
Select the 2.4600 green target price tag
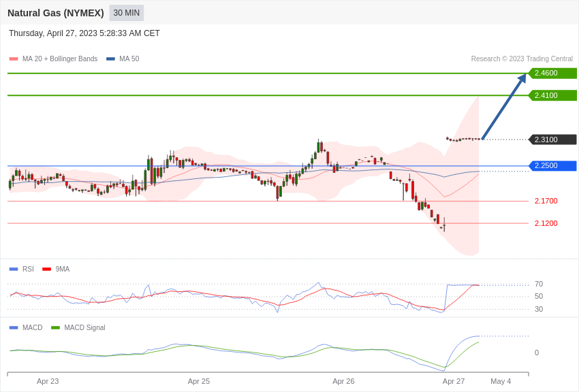(x=552, y=73)
